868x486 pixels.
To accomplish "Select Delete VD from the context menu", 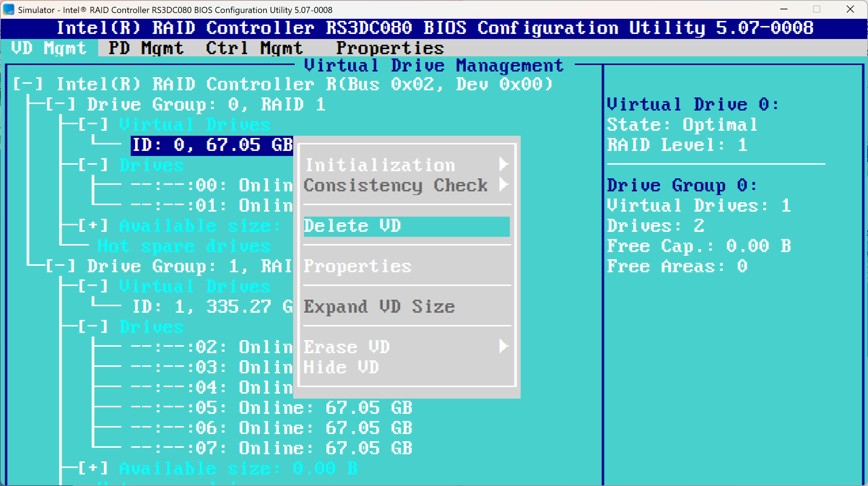I will 353,226.
